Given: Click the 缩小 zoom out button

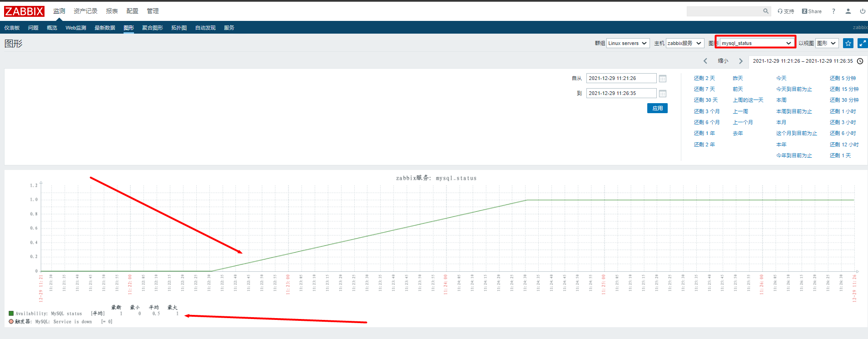Looking at the screenshot, I should 723,61.
